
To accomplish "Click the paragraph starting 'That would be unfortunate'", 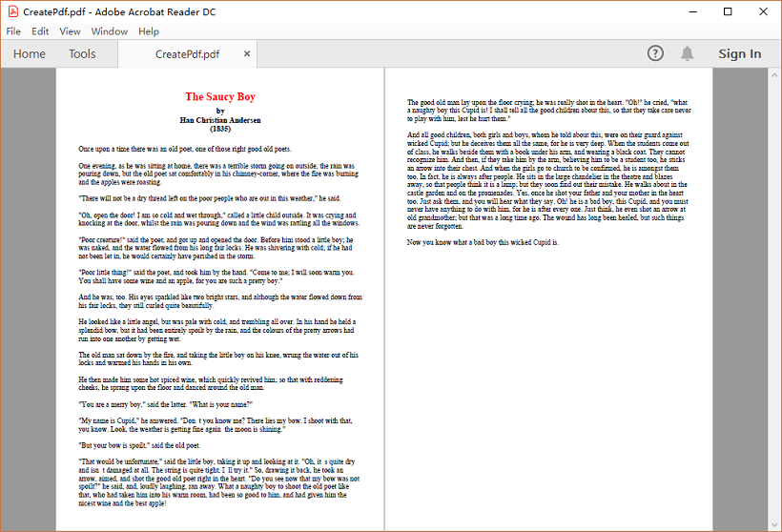I will [x=219, y=482].
